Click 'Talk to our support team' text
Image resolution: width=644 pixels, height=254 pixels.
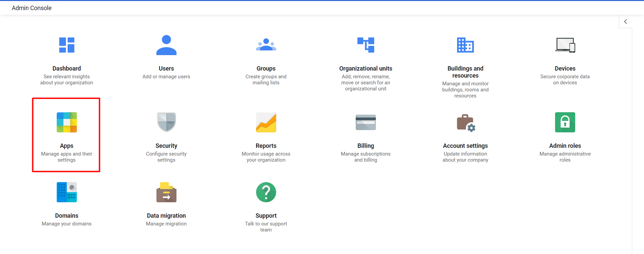(x=266, y=227)
